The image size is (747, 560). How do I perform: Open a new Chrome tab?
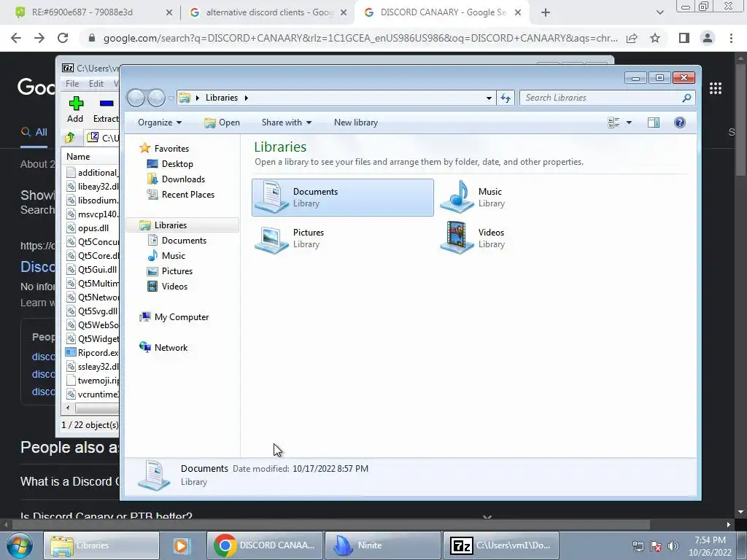(x=546, y=13)
